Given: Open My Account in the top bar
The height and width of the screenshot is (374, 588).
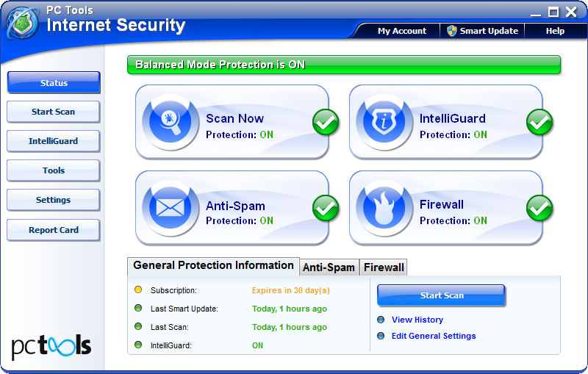Looking at the screenshot, I should point(401,31).
